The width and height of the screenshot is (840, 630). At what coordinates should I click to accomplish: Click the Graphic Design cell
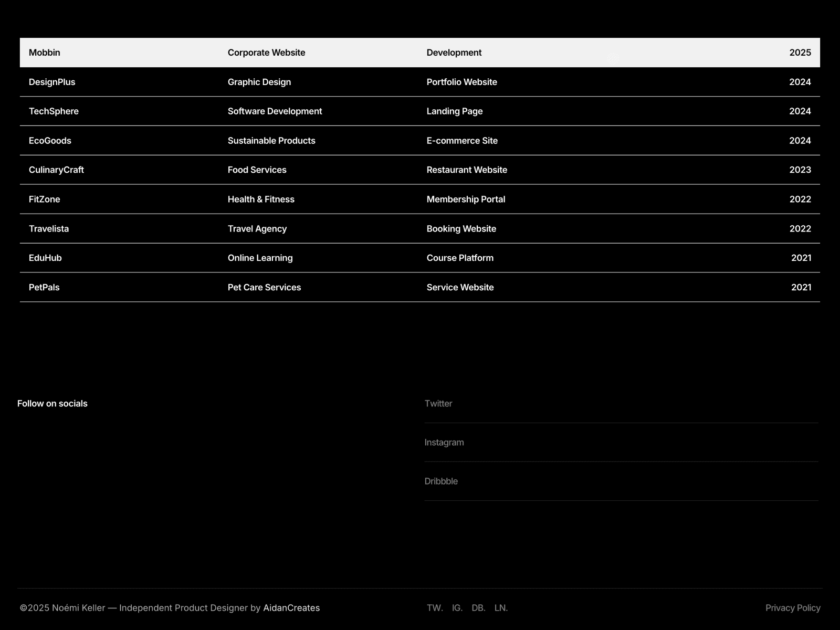[259, 82]
